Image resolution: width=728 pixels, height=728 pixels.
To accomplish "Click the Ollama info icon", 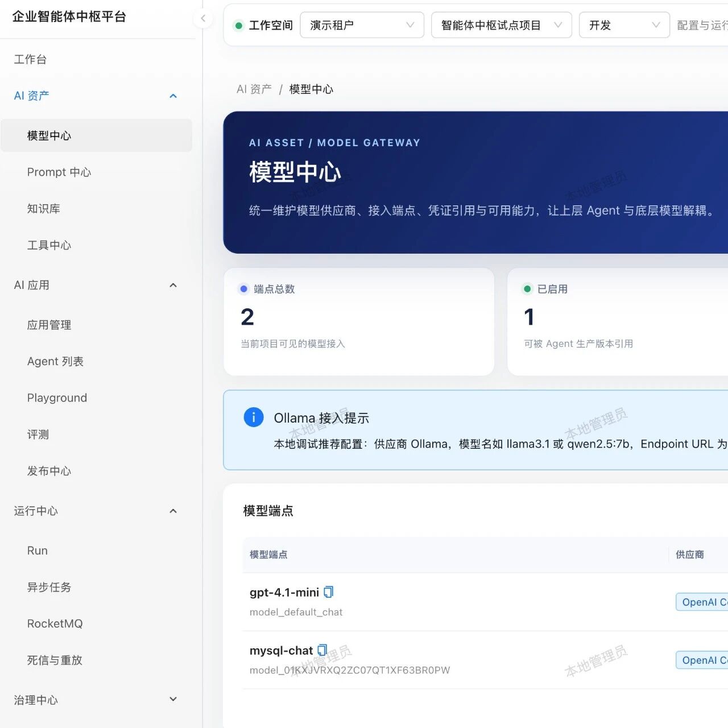I will (x=254, y=417).
